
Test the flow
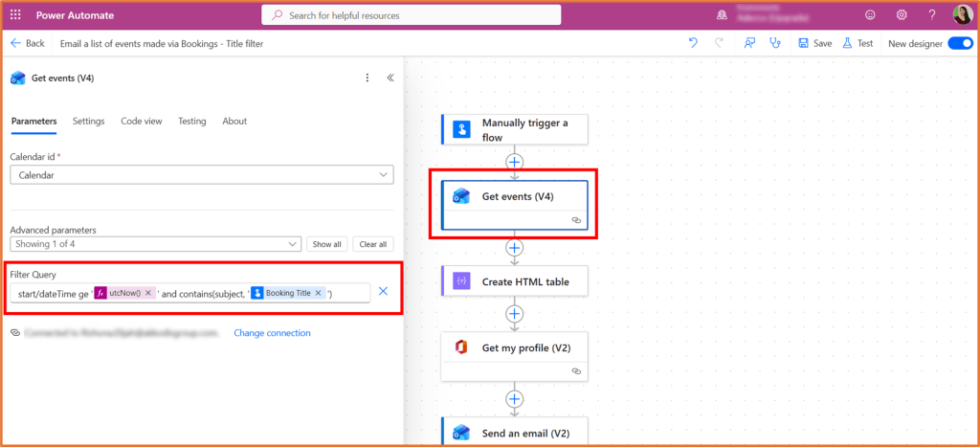coord(858,43)
